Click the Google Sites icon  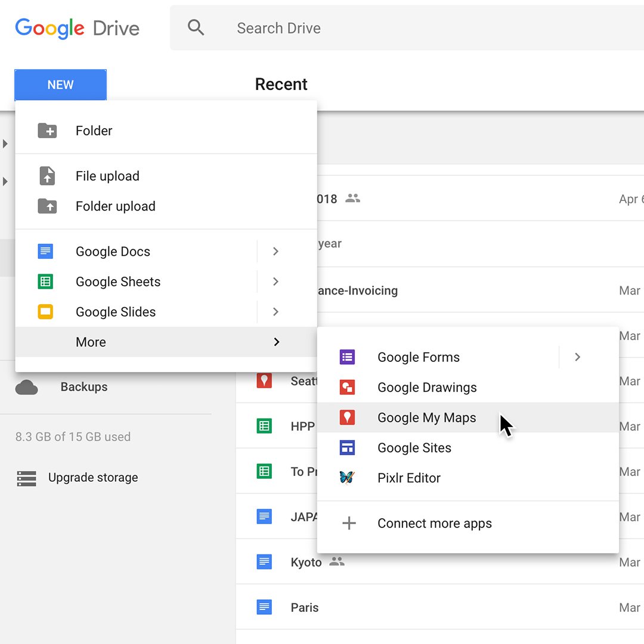pyautogui.click(x=347, y=447)
